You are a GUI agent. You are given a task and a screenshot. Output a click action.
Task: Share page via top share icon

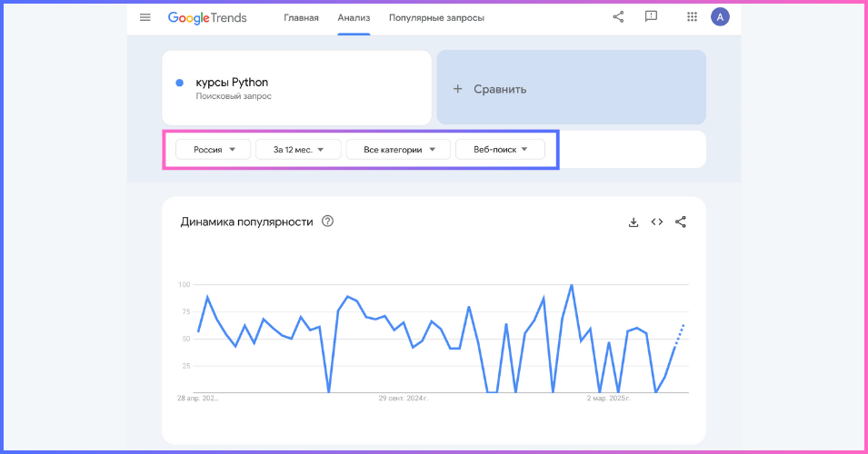618,17
